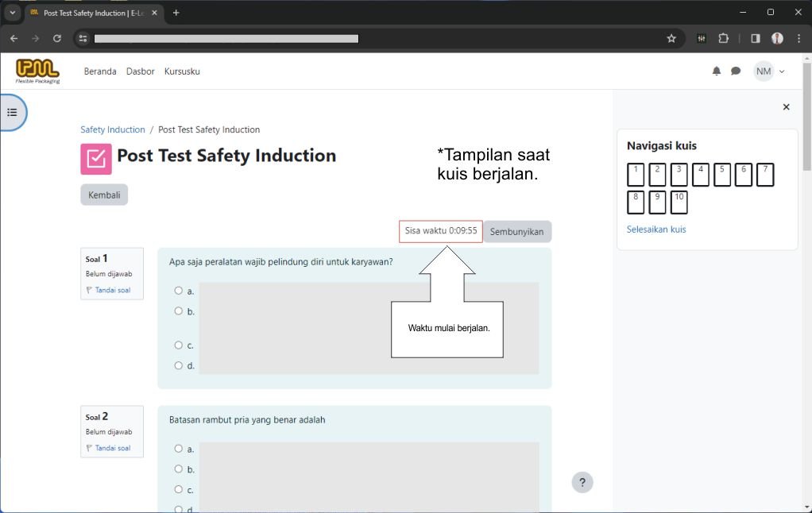Open site information in address bar
The image size is (812, 513).
coord(83,38)
